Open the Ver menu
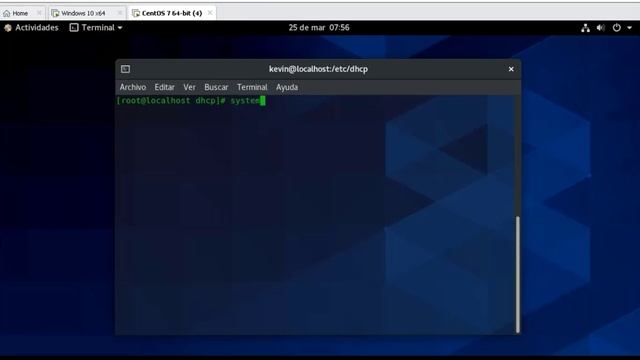 [x=189, y=87]
